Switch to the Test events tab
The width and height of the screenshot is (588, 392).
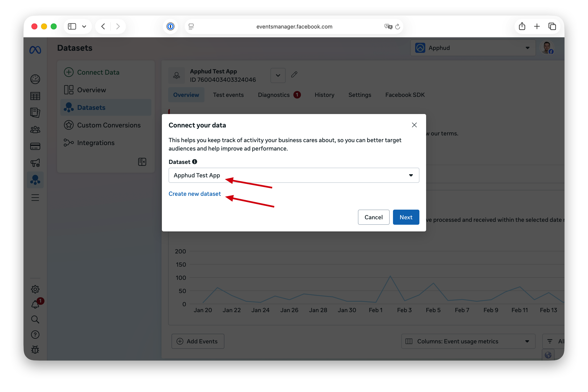pos(228,95)
